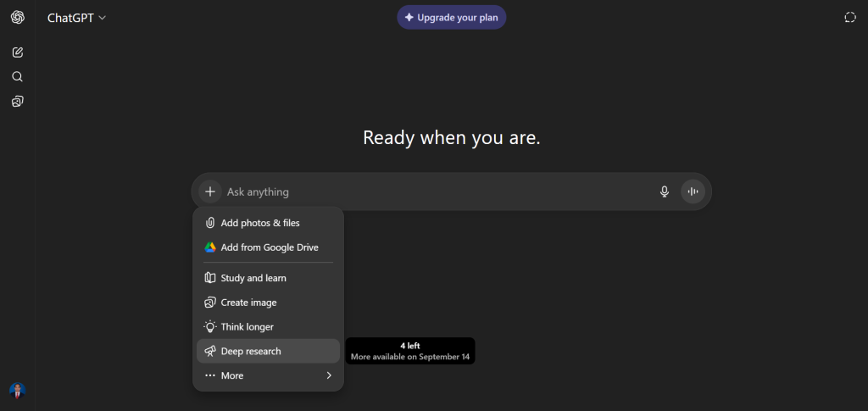Open the library images icon in the sidebar
Viewport: 868px width, 411px height.
(17, 101)
